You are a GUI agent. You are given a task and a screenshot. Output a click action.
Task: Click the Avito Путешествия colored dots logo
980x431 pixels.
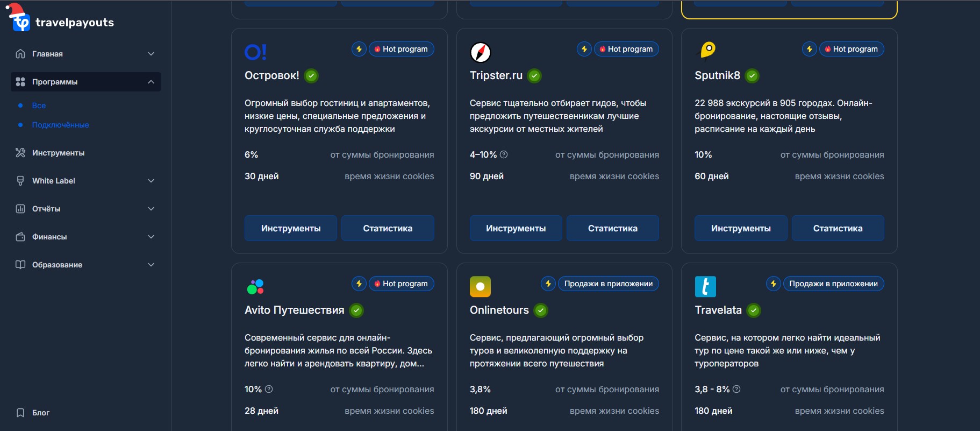[255, 286]
